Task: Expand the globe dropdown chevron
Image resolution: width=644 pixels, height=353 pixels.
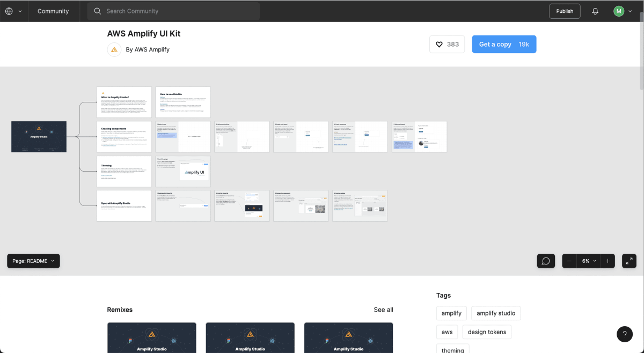Action: [x=20, y=11]
